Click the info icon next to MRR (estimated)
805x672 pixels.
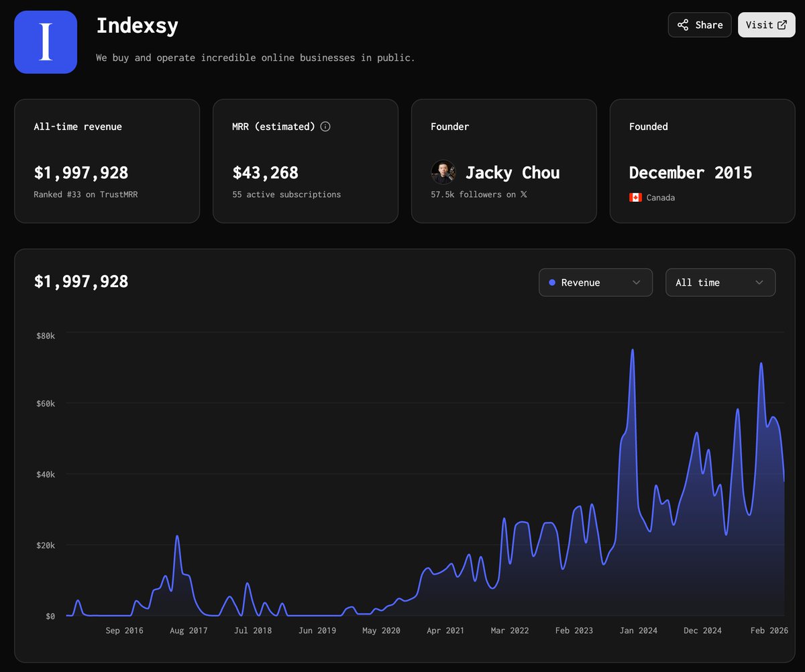click(325, 126)
